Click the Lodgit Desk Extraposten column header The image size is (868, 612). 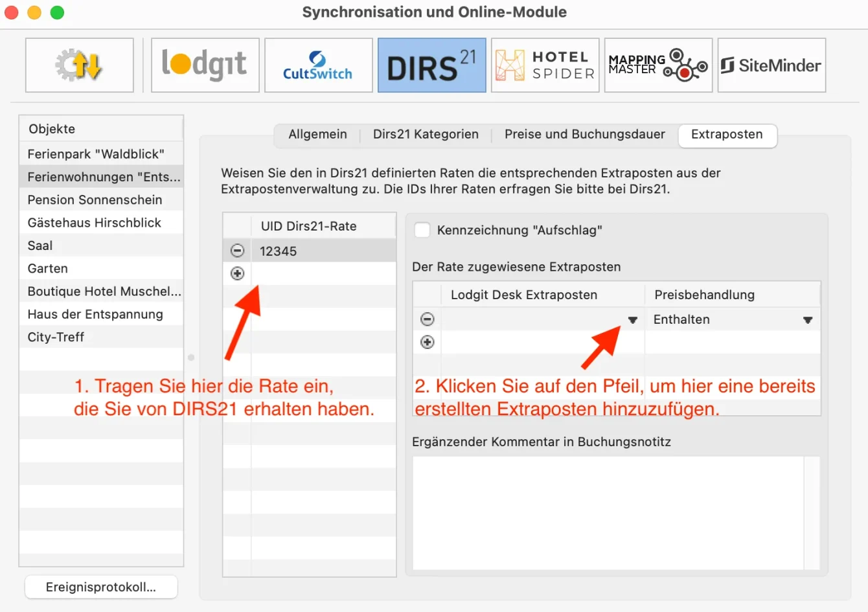click(x=543, y=295)
